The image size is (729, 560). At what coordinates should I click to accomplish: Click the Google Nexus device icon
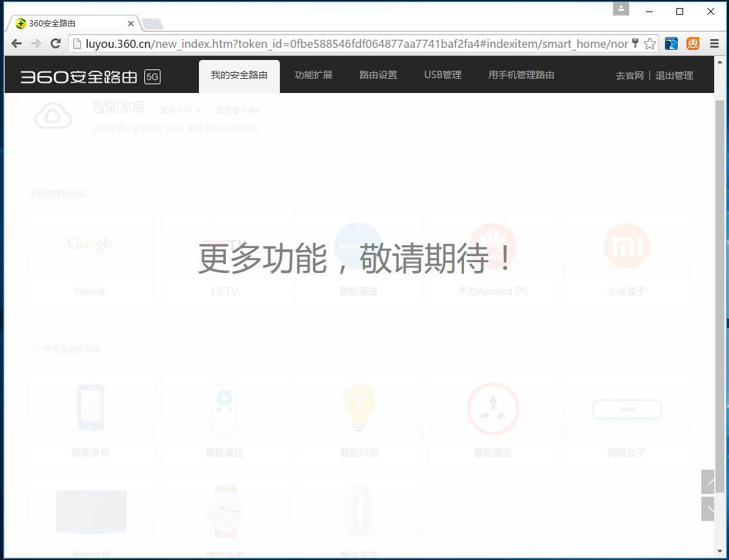tap(90, 245)
